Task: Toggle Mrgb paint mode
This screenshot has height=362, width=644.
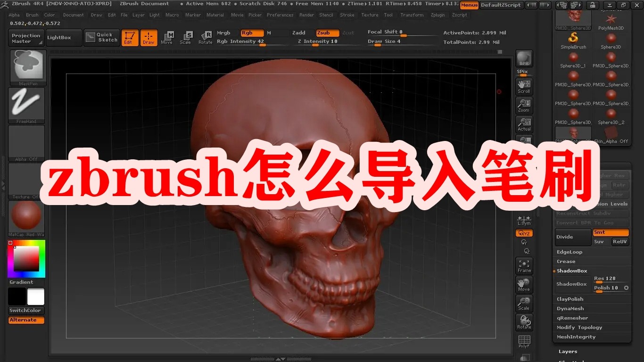Action: click(x=223, y=33)
